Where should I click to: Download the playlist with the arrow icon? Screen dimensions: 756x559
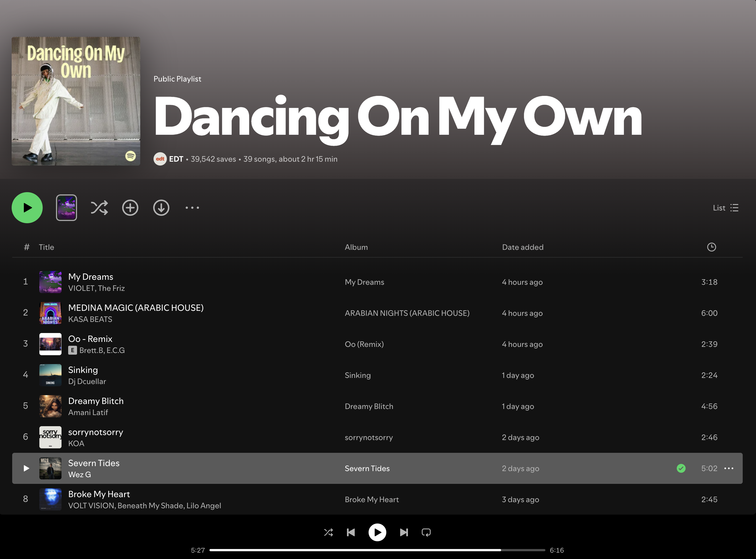point(161,207)
